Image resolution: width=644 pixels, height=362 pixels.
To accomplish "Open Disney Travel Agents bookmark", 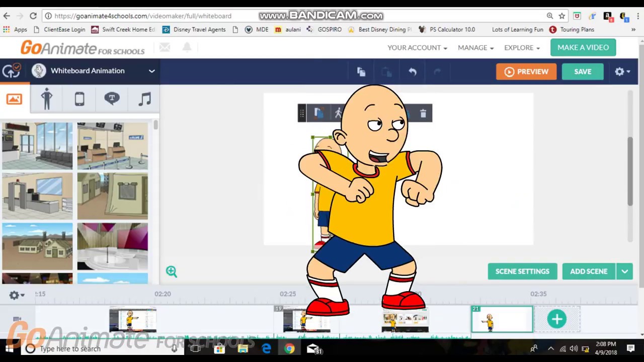I will 194,30.
